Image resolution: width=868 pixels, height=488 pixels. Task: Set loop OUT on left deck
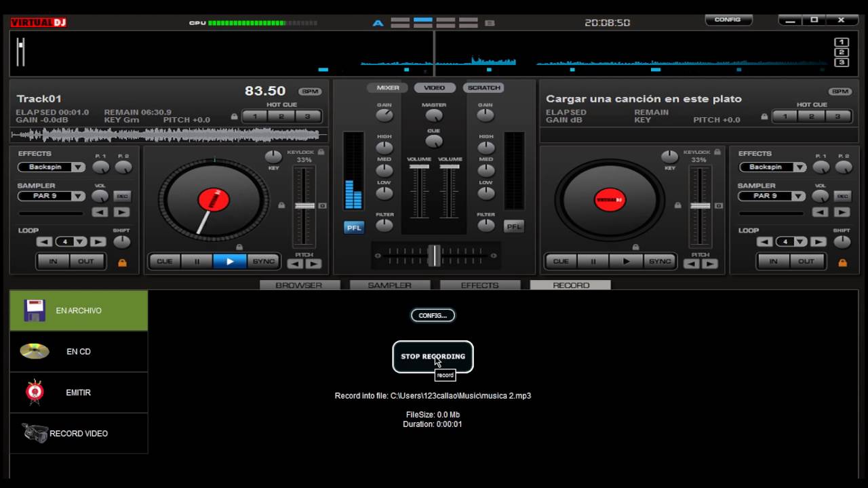(x=87, y=261)
